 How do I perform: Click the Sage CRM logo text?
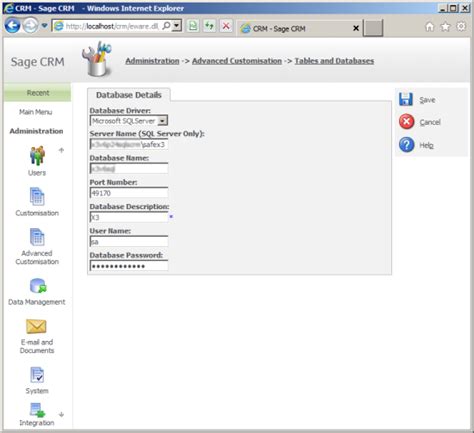(x=38, y=62)
